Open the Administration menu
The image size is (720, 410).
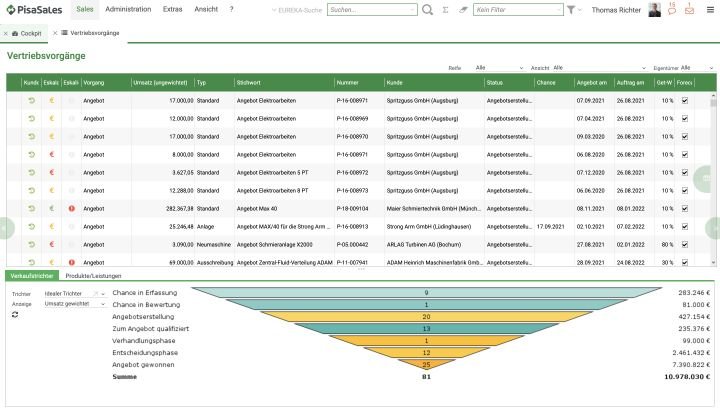(128, 9)
